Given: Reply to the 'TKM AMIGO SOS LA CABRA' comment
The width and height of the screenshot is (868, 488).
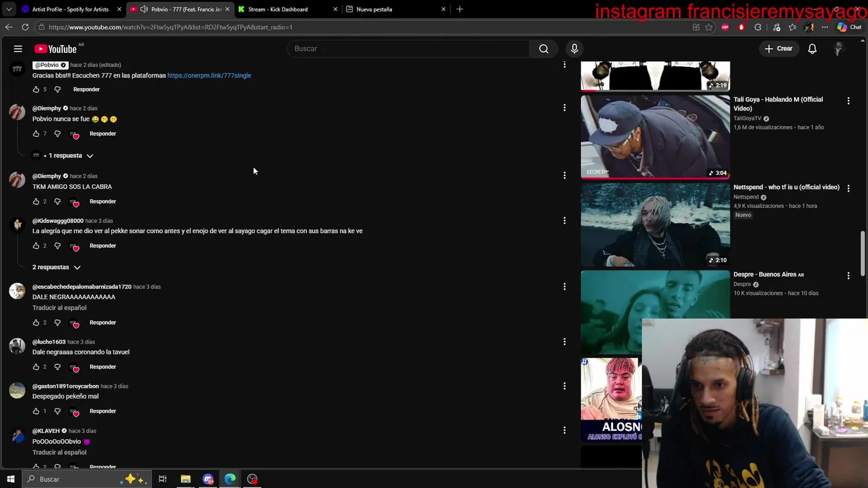Looking at the screenshot, I should [x=102, y=201].
